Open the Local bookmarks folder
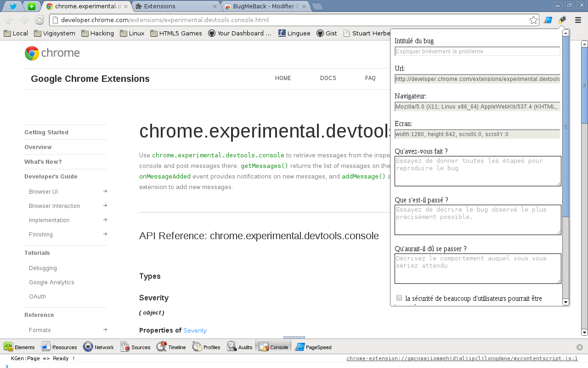This screenshot has height=368, width=588. 16,33
